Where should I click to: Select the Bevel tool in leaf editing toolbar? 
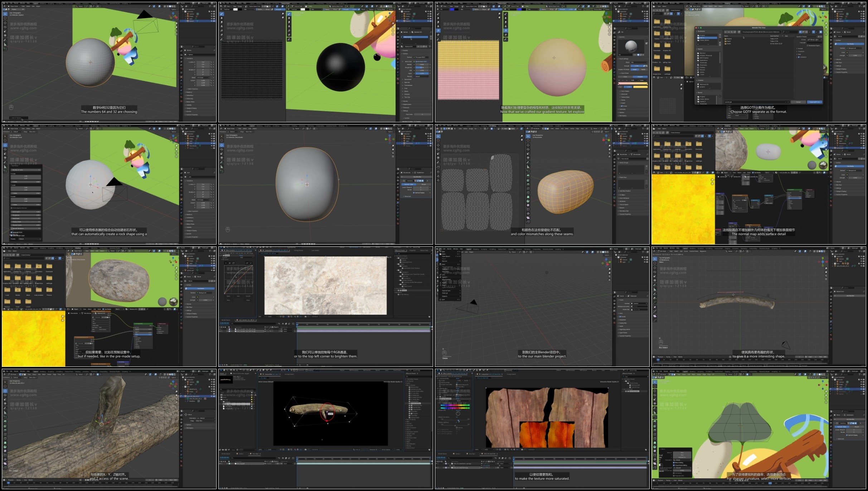[655, 430]
